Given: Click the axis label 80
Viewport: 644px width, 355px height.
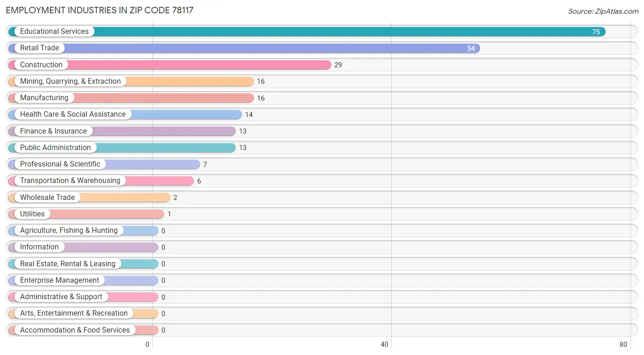Looking at the screenshot, I should [x=623, y=344].
